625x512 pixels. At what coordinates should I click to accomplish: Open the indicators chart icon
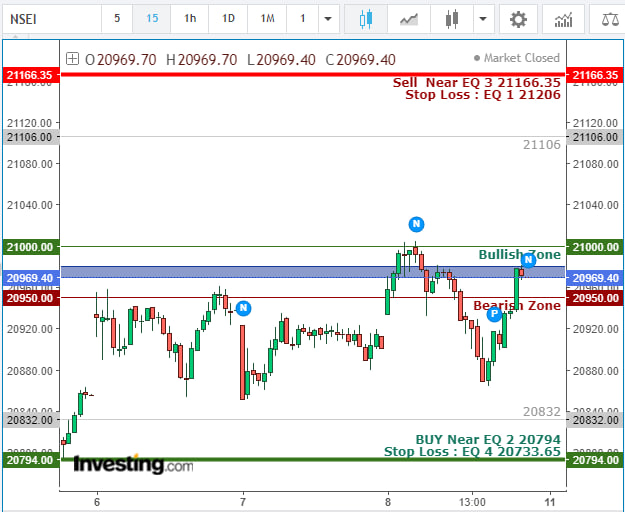click(563, 19)
